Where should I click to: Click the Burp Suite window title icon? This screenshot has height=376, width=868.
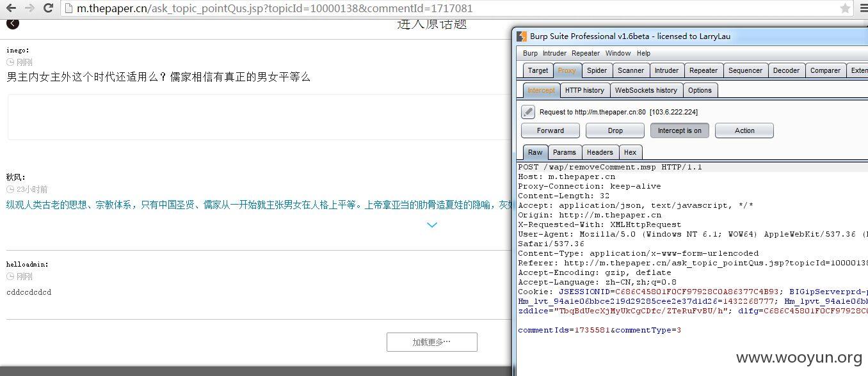click(522, 36)
